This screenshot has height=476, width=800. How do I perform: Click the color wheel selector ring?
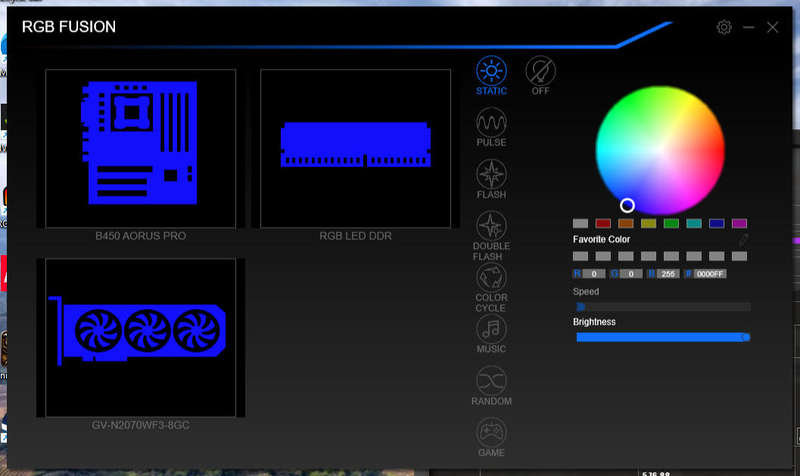click(627, 205)
